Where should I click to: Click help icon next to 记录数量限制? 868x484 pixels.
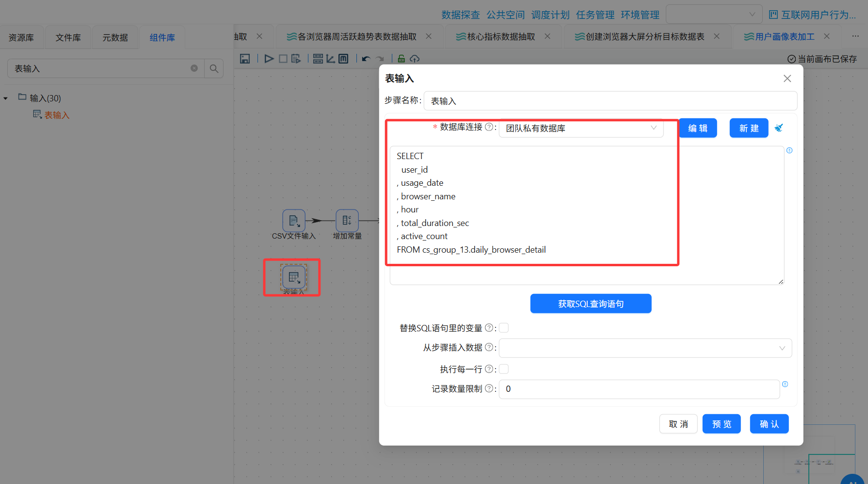[x=489, y=388]
